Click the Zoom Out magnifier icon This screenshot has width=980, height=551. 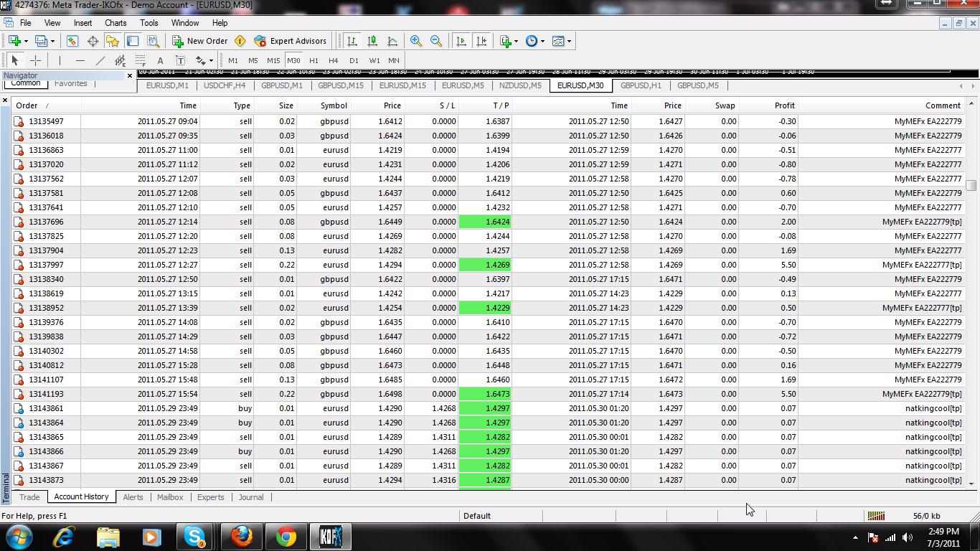point(436,41)
